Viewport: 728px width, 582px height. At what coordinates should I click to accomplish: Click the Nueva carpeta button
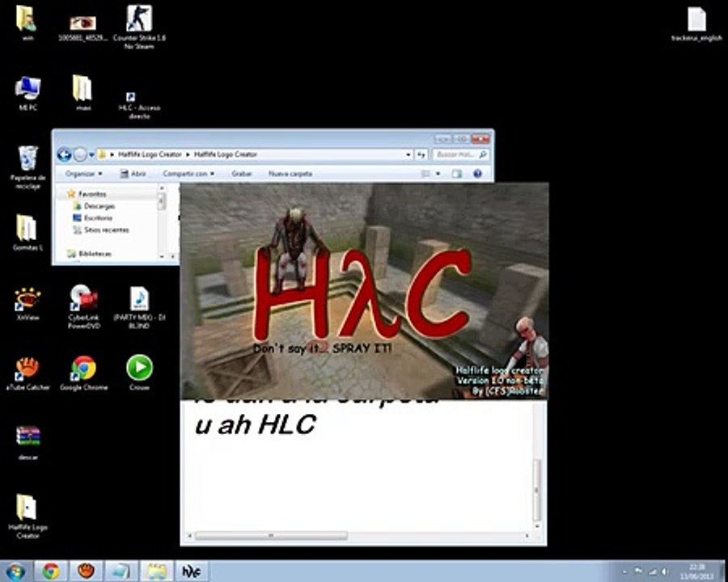(290, 174)
